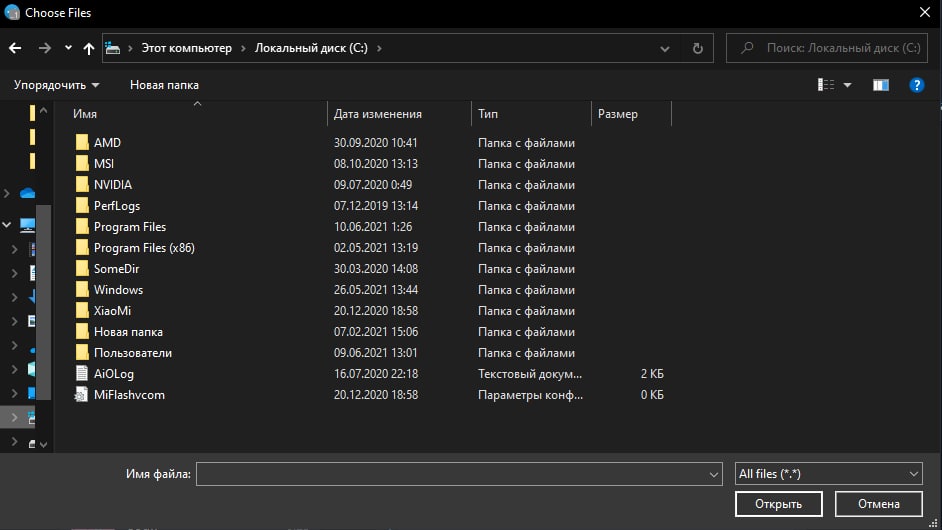
Task: Open the help question mark icon
Action: 917,85
